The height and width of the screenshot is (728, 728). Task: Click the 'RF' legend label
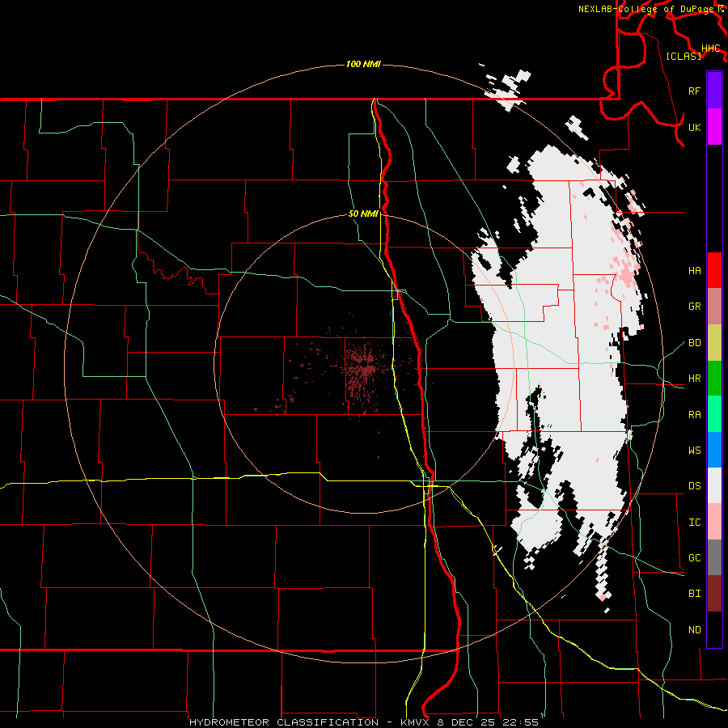click(x=694, y=91)
